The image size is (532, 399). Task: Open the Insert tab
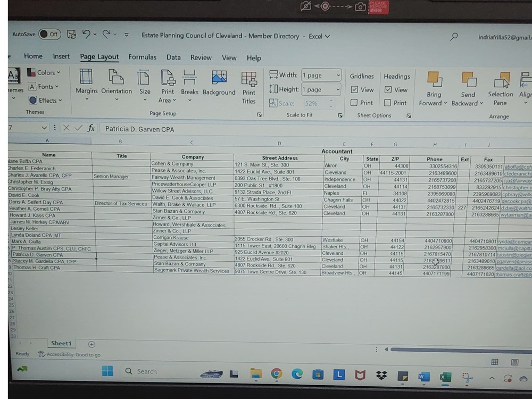click(61, 56)
